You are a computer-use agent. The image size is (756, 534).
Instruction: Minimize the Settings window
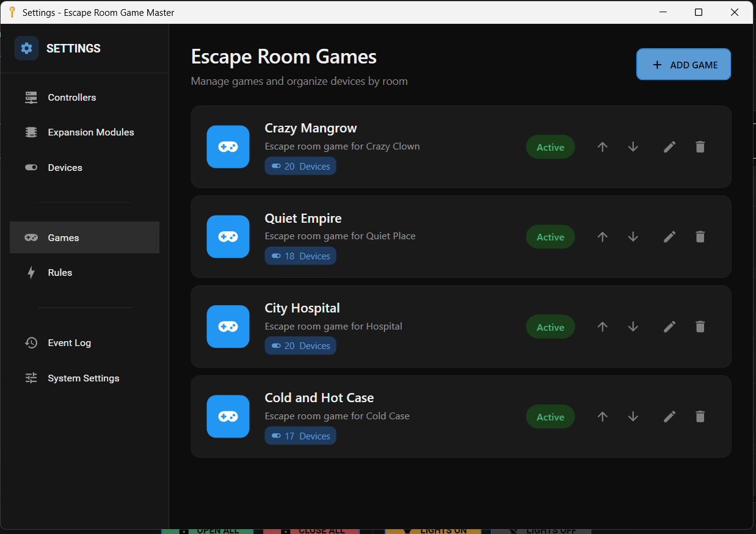pyautogui.click(x=663, y=12)
